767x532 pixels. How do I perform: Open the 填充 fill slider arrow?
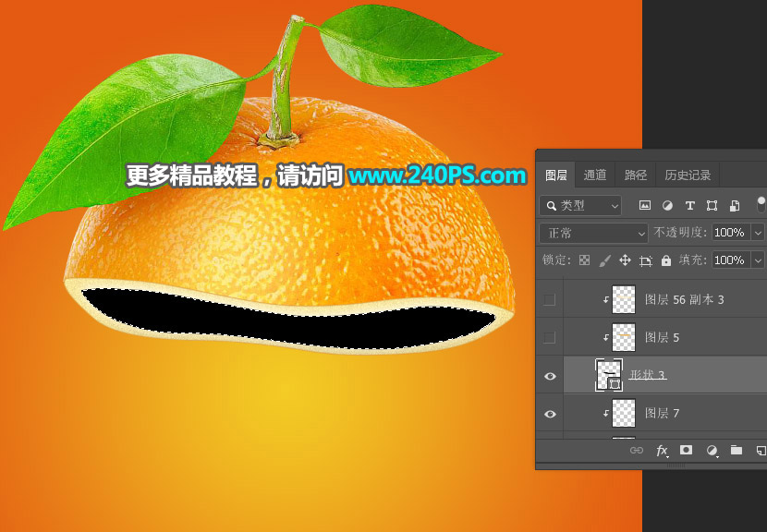[x=758, y=260]
